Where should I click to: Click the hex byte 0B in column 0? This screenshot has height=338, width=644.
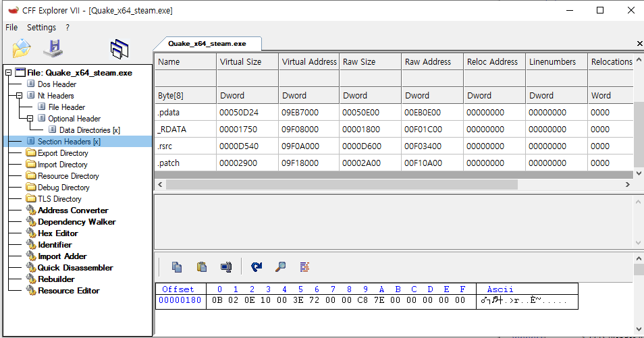coord(217,300)
